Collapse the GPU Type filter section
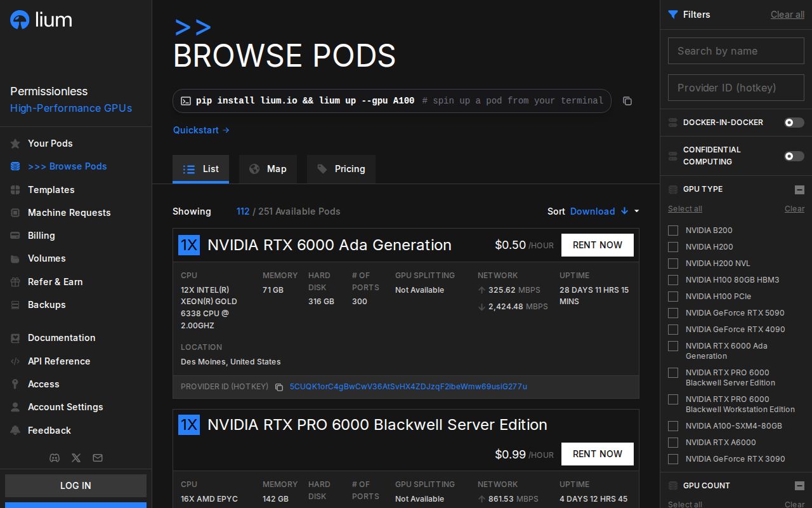The height and width of the screenshot is (508, 812). coord(799,189)
